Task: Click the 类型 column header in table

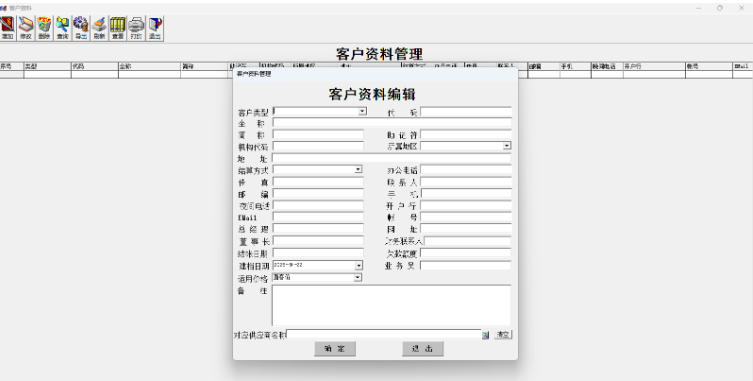Action: (47, 66)
